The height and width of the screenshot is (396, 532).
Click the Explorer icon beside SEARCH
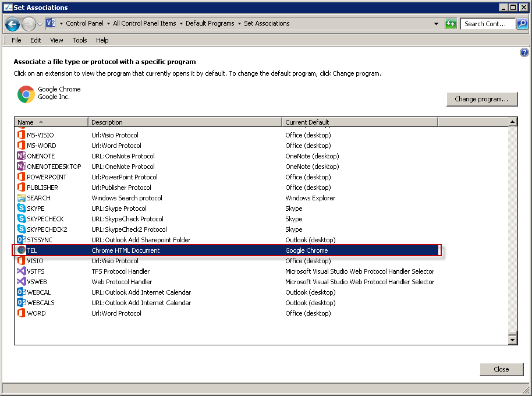21,198
